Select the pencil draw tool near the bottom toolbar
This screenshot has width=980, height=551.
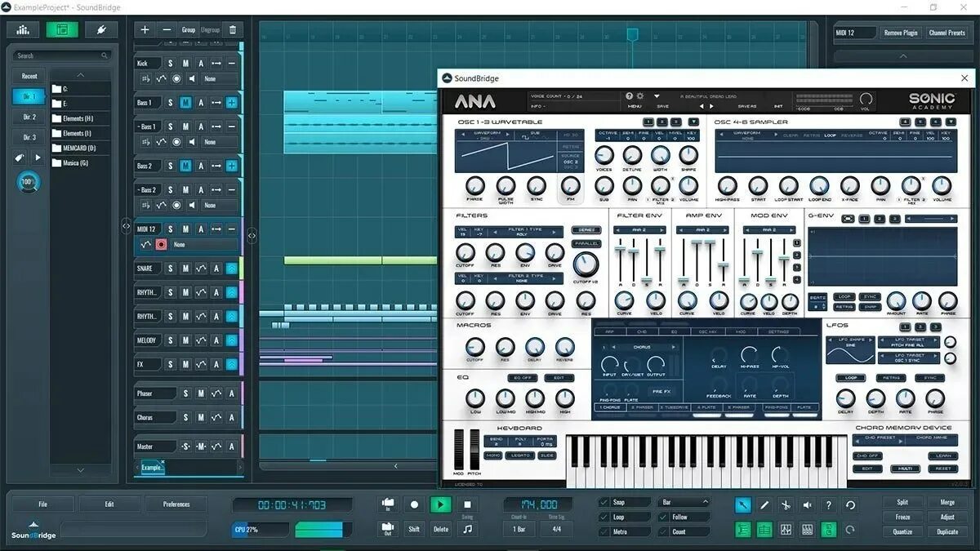(x=764, y=504)
